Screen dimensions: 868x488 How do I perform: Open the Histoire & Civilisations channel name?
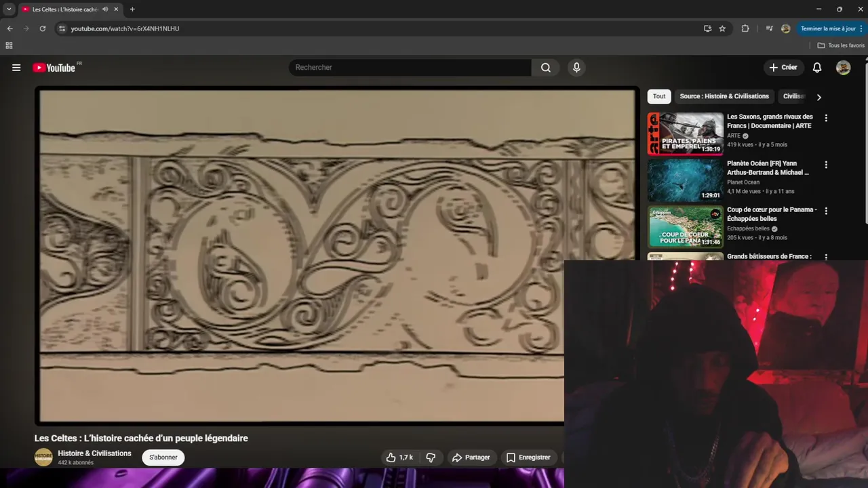(x=94, y=453)
